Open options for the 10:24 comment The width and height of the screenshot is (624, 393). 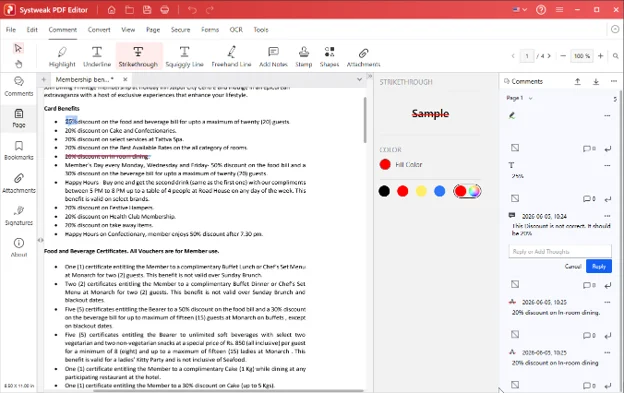(x=607, y=216)
